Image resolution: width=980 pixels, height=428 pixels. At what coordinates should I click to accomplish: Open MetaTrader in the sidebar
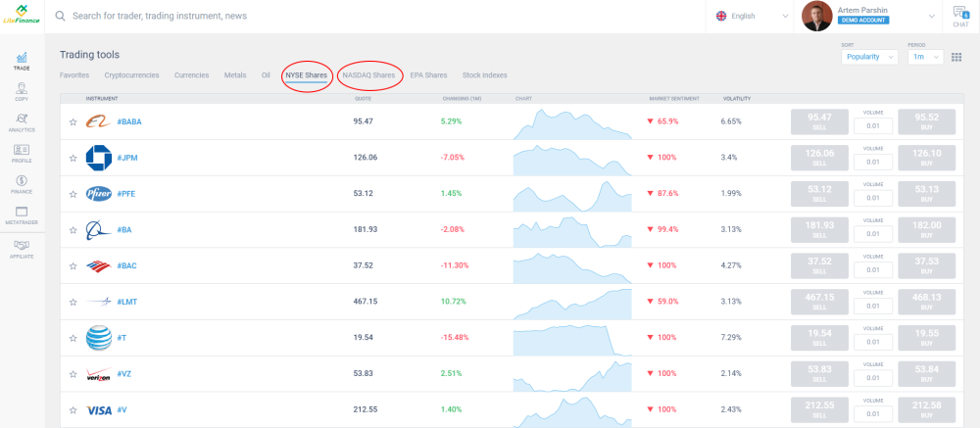[22, 215]
